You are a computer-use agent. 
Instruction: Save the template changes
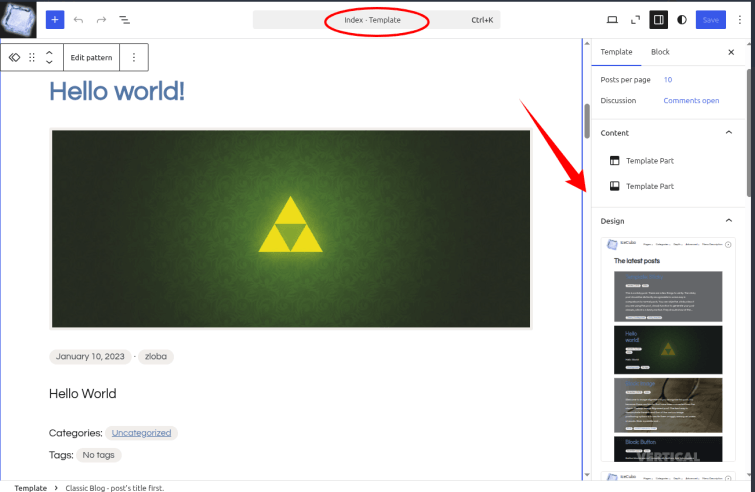click(711, 20)
